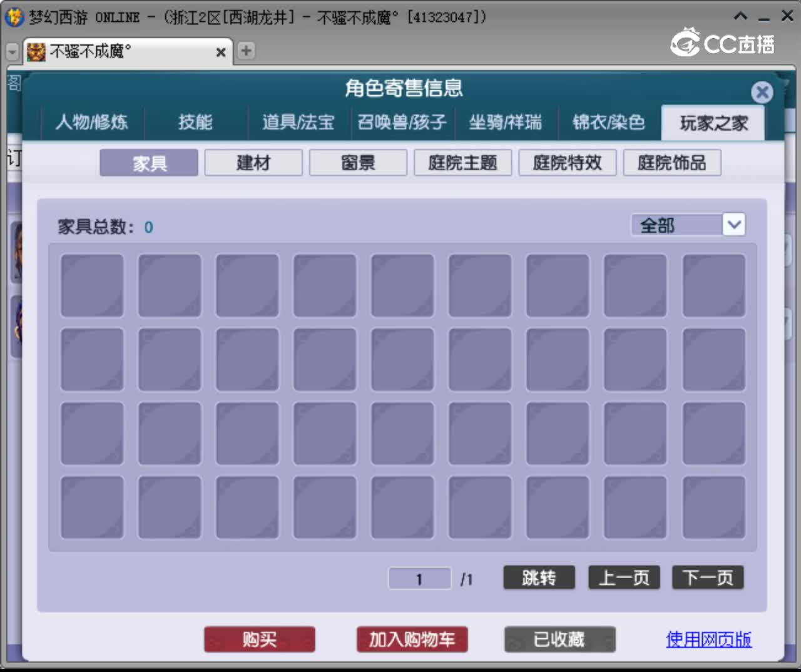The image size is (801, 672).
Task: Switch to the 技能 tab
Action: 195,122
